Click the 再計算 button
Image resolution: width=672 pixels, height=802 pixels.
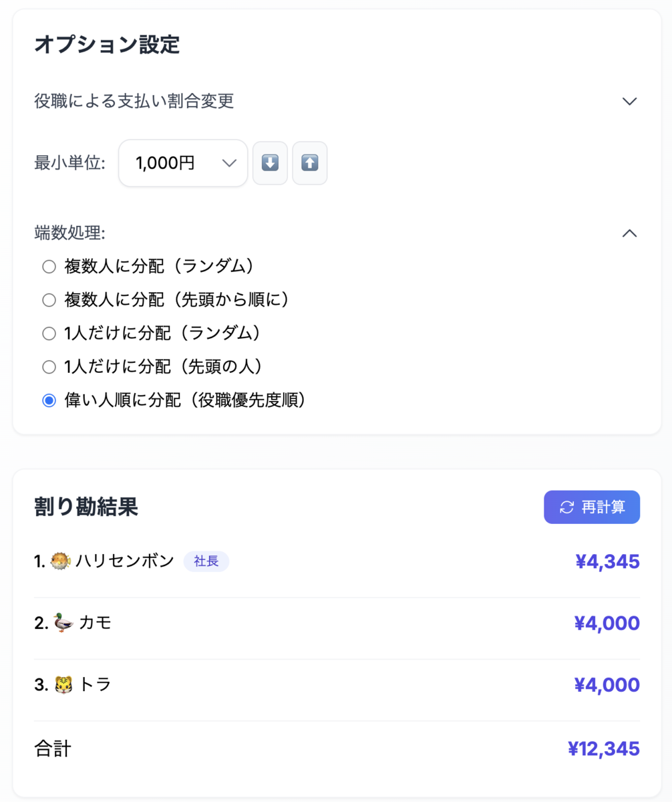[592, 507]
